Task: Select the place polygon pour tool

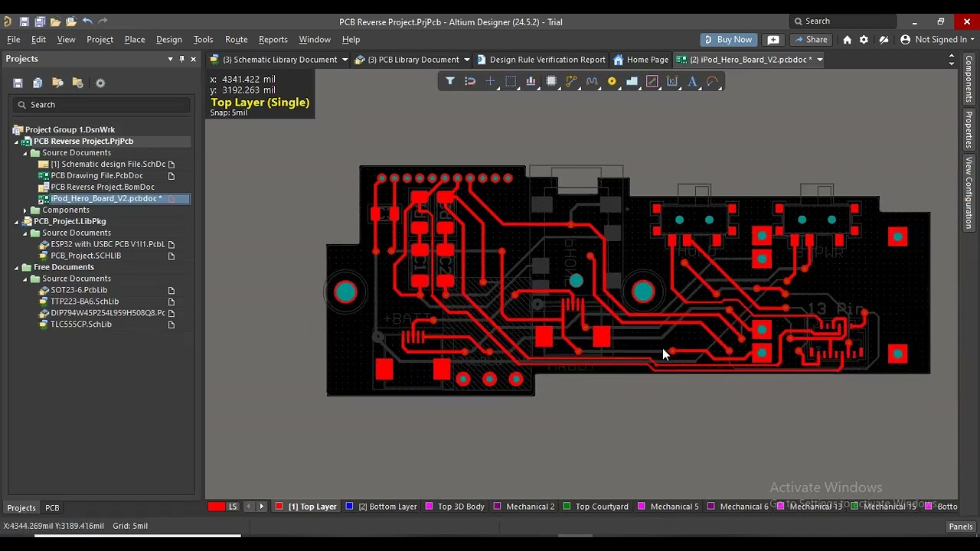Action: (x=632, y=81)
